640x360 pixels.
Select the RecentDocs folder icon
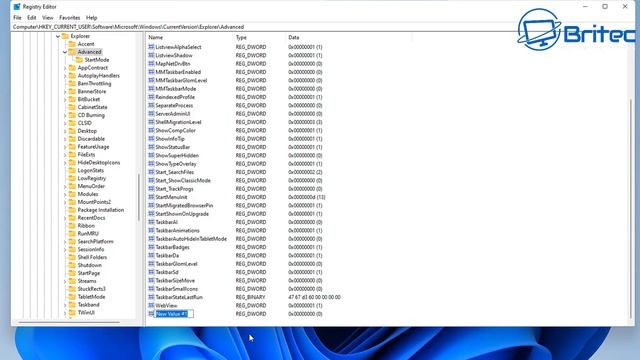(72, 218)
